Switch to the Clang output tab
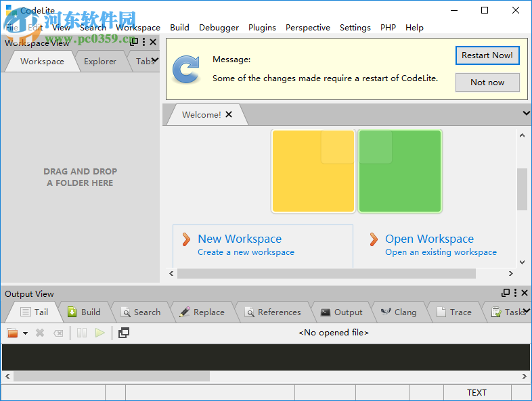The image size is (532, 401). click(399, 312)
